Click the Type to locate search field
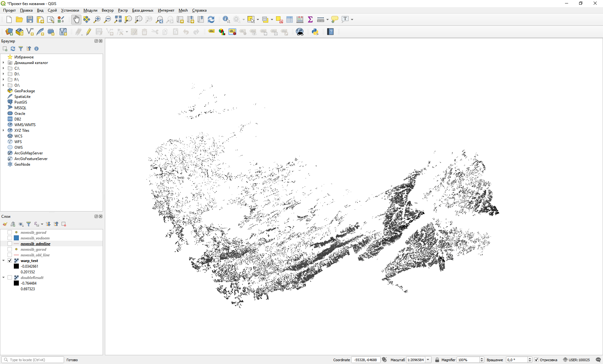This screenshot has width=603, height=364. (33, 360)
